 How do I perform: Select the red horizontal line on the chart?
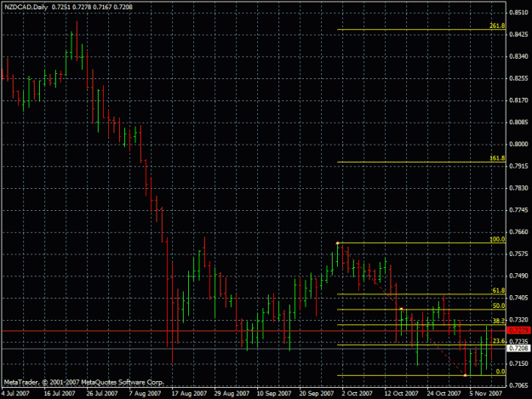[x=254, y=331]
